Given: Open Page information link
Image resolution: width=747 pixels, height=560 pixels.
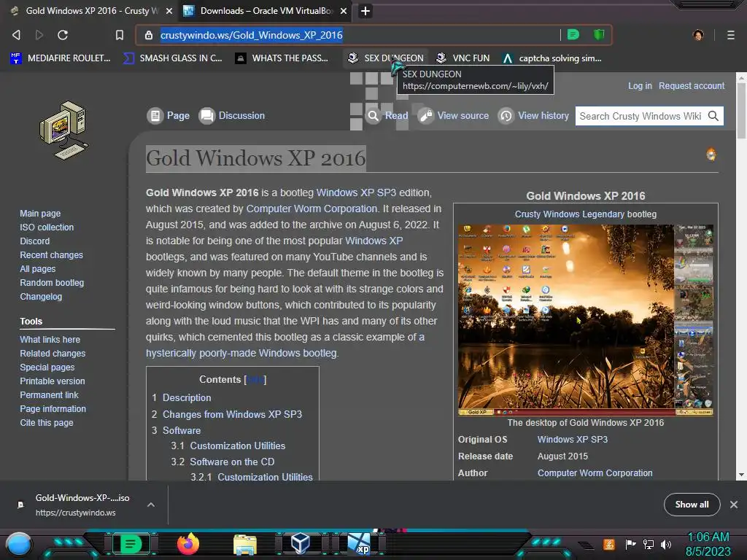Looking at the screenshot, I should [x=53, y=408].
